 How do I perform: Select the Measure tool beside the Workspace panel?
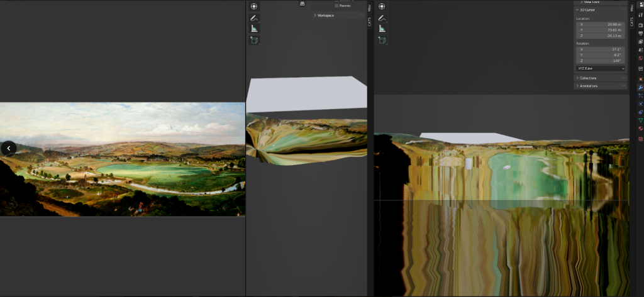(254, 29)
